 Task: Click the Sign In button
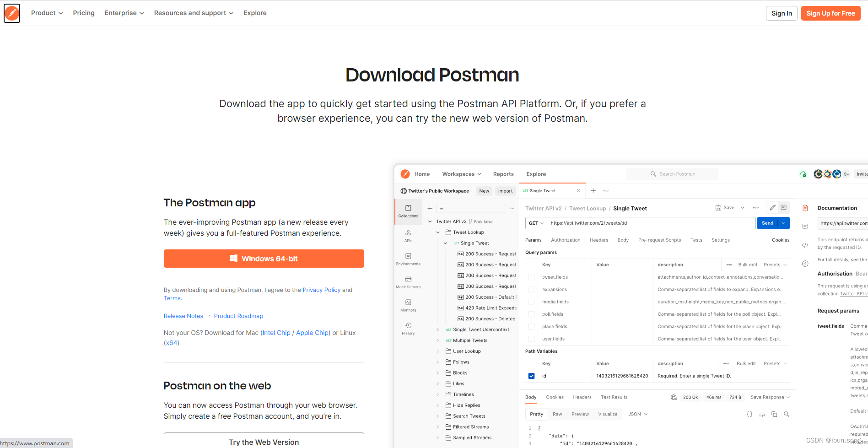click(x=782, y=13)
